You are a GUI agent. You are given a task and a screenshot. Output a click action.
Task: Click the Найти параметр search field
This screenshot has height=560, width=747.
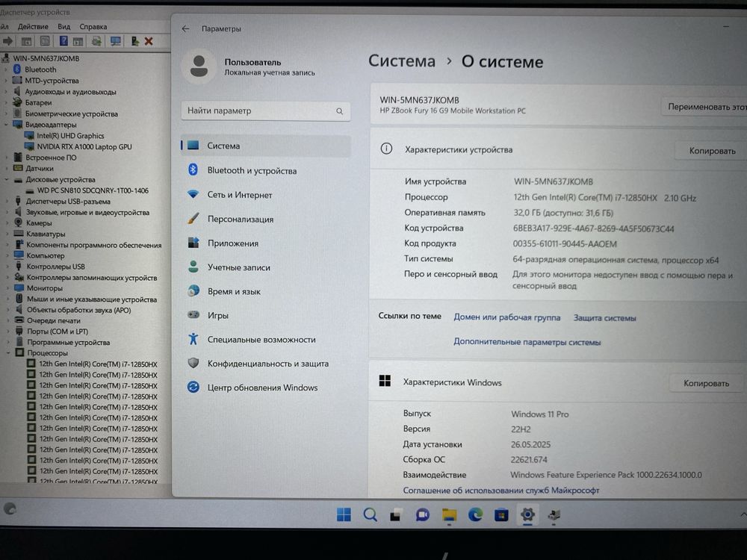266,111
